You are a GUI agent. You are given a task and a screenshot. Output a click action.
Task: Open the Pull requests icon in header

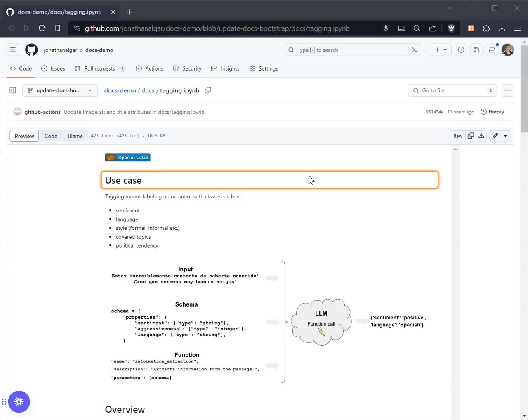click(x=477, y=50)
